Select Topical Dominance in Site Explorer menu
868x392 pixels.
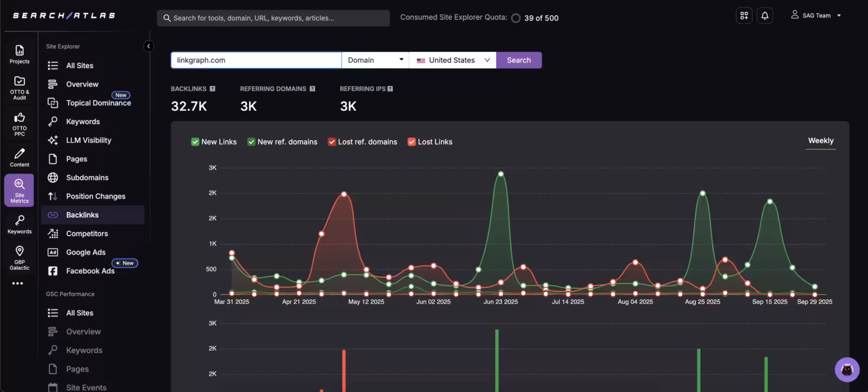[x=98, y=103]
